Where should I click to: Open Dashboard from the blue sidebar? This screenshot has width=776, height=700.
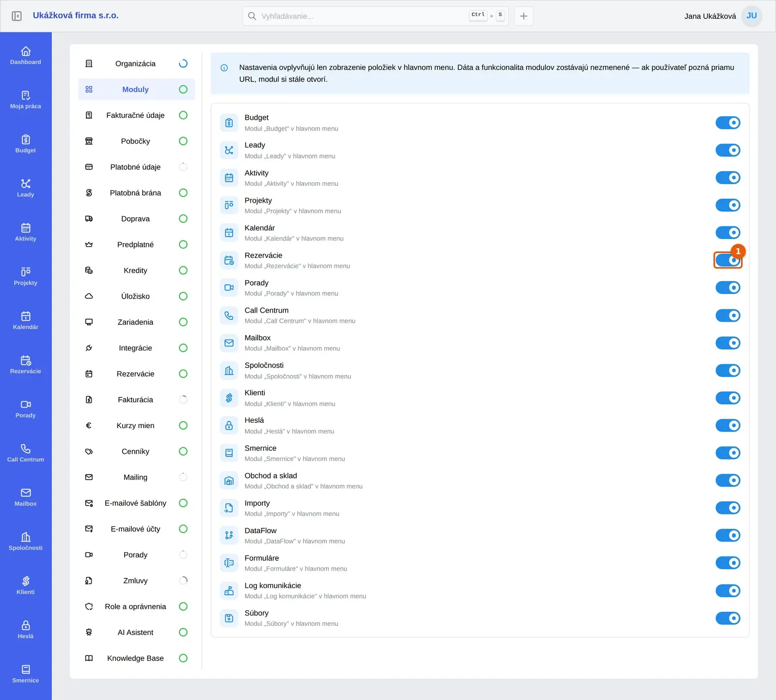click(26, 55)
